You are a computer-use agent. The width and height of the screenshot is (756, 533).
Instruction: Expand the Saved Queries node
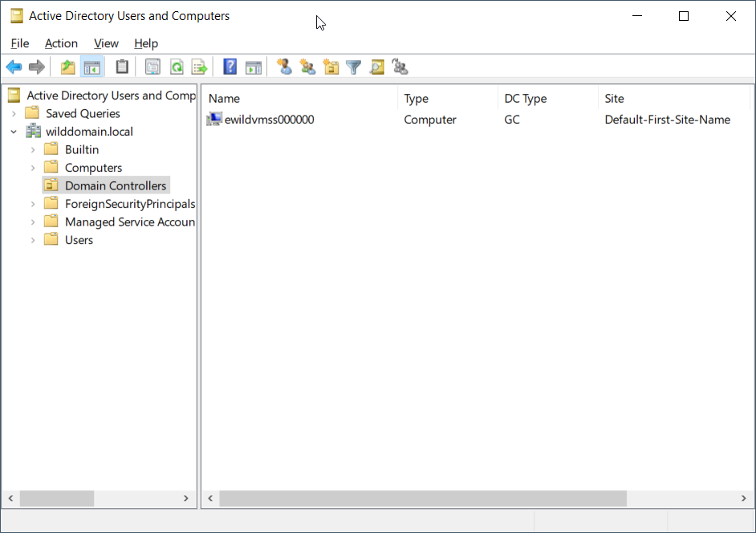[x=14, y=113]
